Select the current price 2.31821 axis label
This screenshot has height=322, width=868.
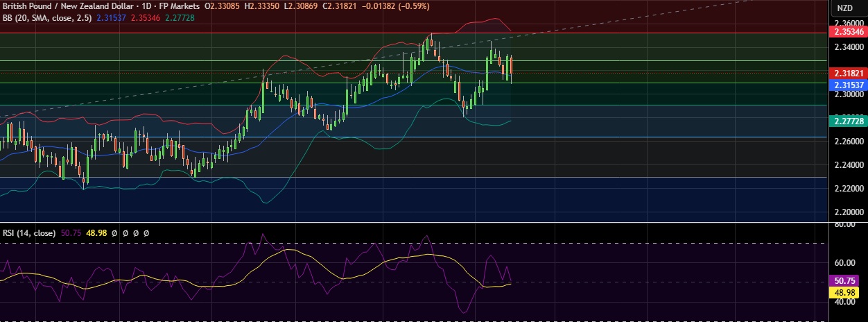pyautogui.click(x=848, y=73)
